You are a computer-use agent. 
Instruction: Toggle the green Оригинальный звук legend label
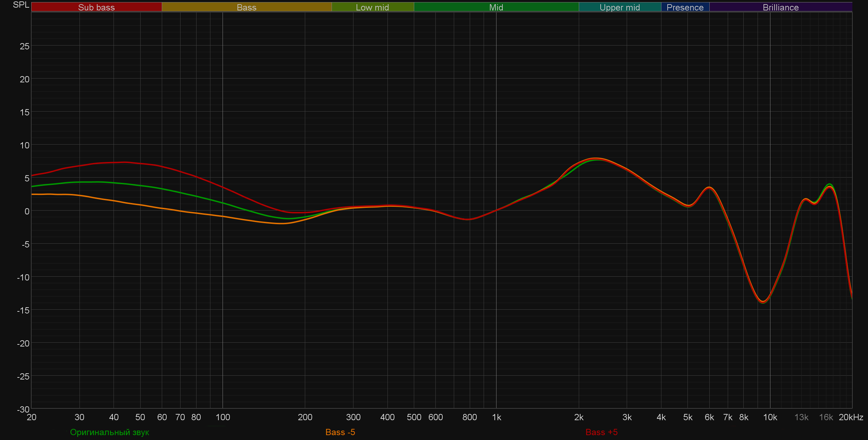tap(109, 432)
